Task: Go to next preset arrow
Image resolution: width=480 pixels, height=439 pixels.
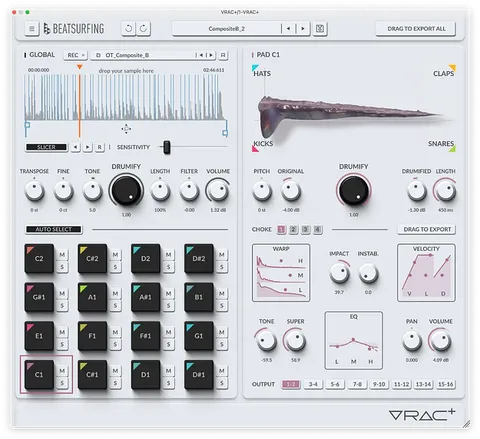Action: pos(303,29)
